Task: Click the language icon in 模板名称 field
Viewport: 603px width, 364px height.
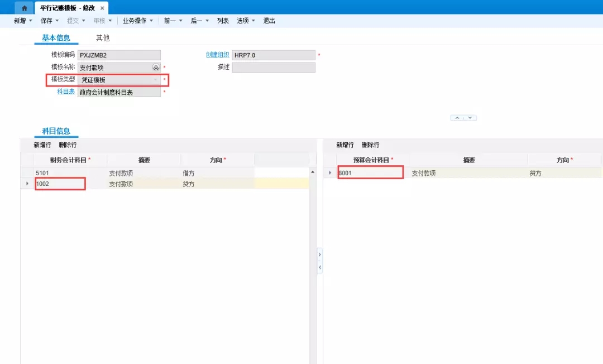Action: click(x=156, y=67)
